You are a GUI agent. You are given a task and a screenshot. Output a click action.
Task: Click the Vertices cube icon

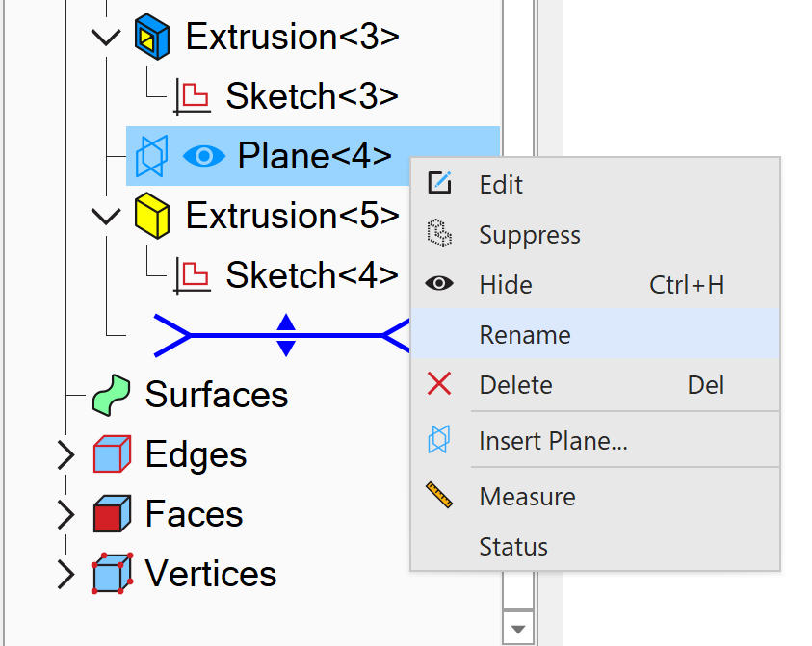[112, 574]
